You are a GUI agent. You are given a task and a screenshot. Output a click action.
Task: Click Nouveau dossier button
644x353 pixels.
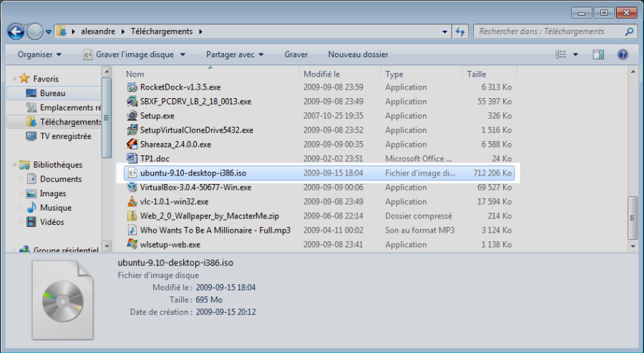[x=358, y=54]
